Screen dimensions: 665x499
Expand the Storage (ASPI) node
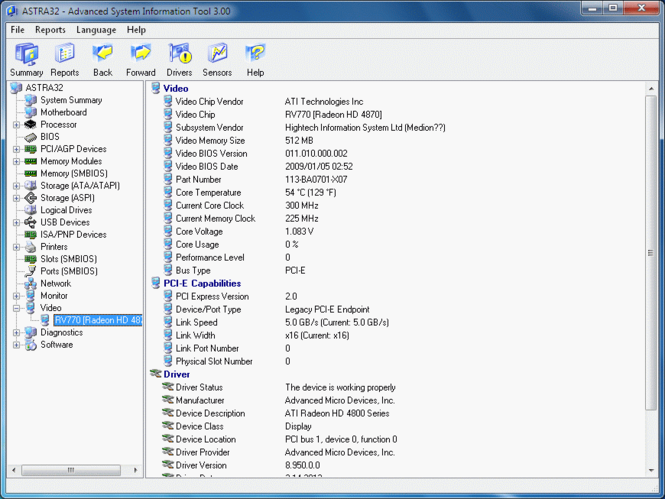point(16,198)
